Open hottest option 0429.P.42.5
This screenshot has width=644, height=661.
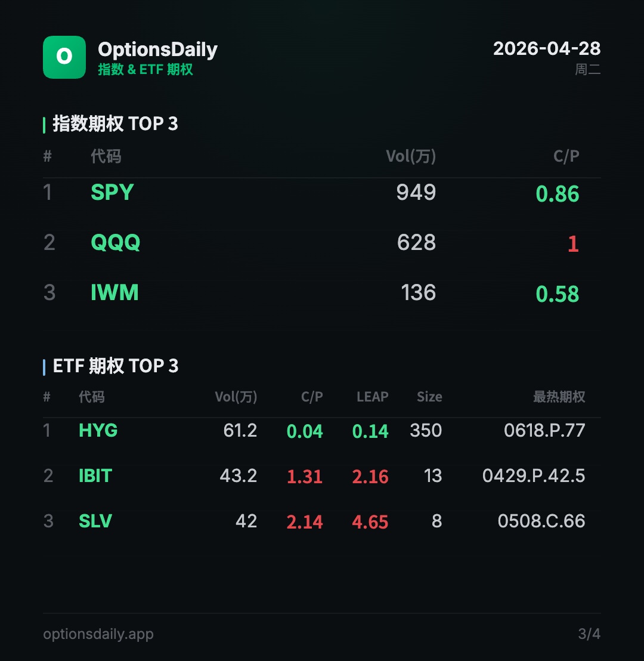click(x=534, y=476)
